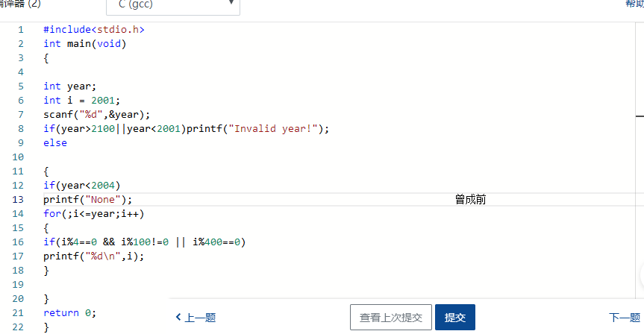Place cursor on the #include<stdio.h> line
The height and width of the screenshot is (334, 644).
click(94, 30)
